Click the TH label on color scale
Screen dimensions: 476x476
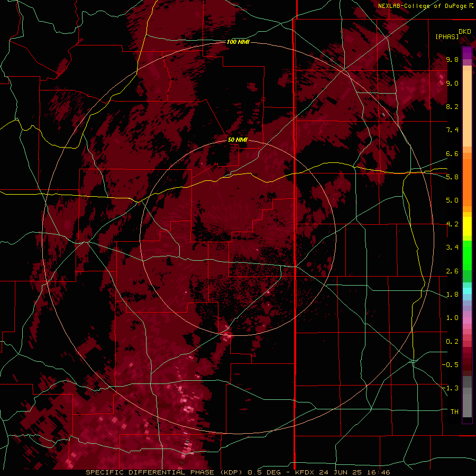(454, 412)
